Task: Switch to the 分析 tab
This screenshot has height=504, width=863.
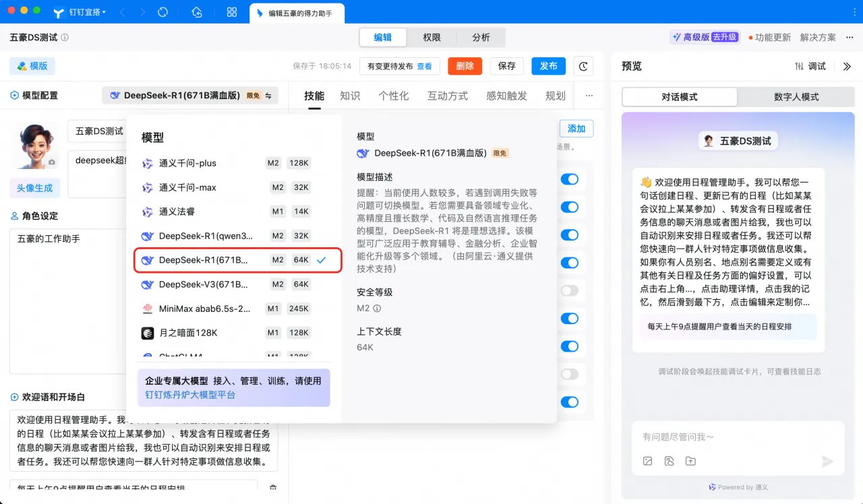Action: (481, 38)
